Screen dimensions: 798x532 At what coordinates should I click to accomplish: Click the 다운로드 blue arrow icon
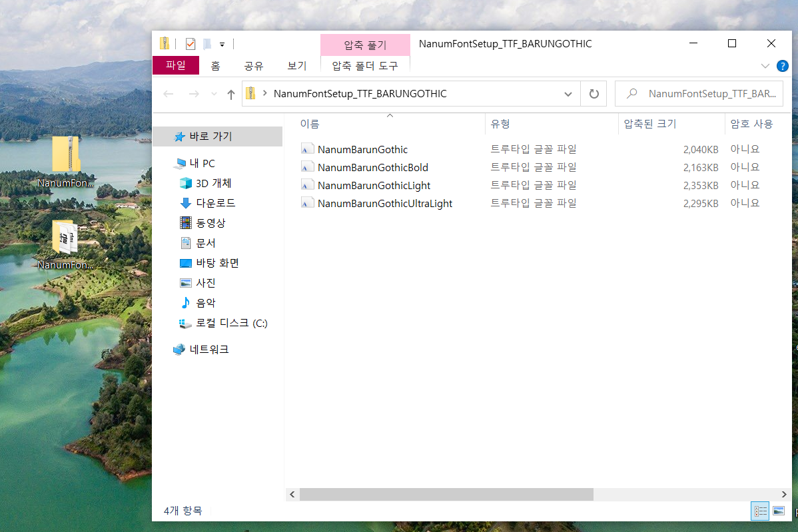click(x=186, y=203)
